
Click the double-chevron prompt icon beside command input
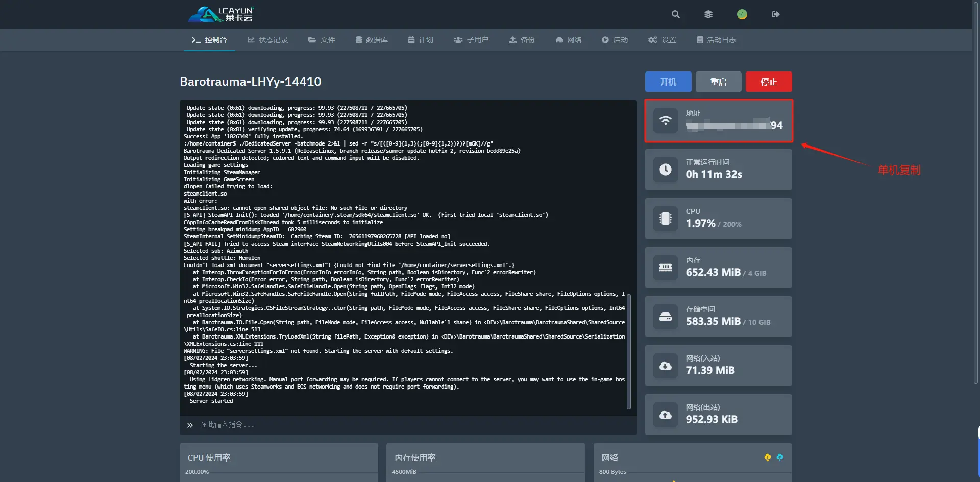[190, 425]
